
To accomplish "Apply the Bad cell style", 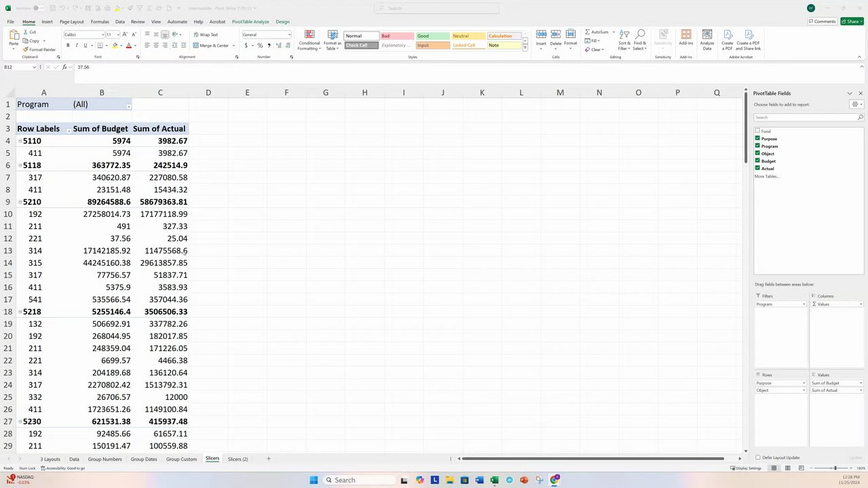I will tap(397, 36).
